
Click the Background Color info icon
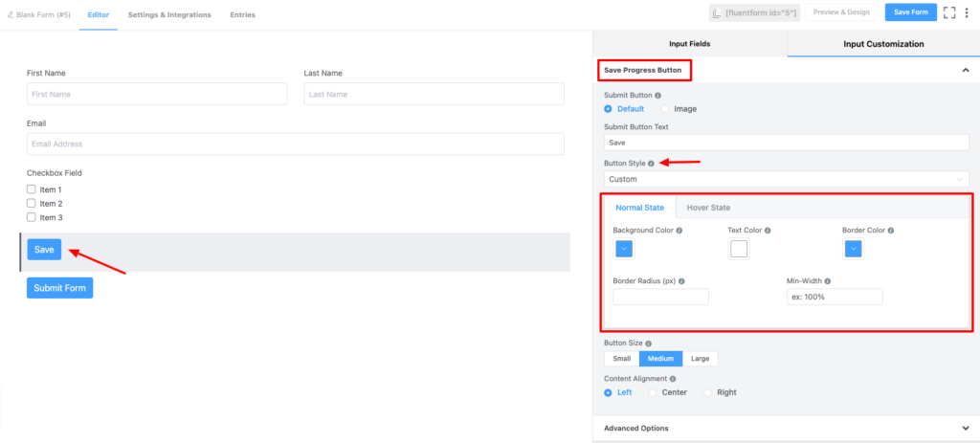679,231
